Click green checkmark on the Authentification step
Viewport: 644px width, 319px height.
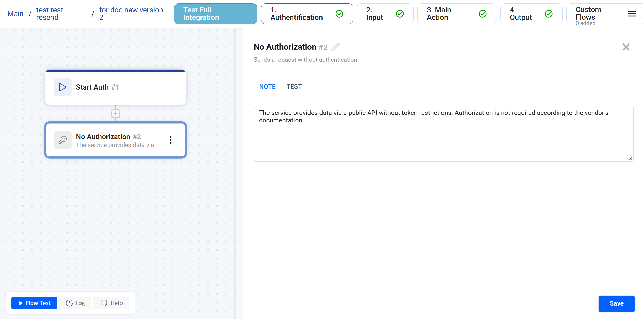339,14
